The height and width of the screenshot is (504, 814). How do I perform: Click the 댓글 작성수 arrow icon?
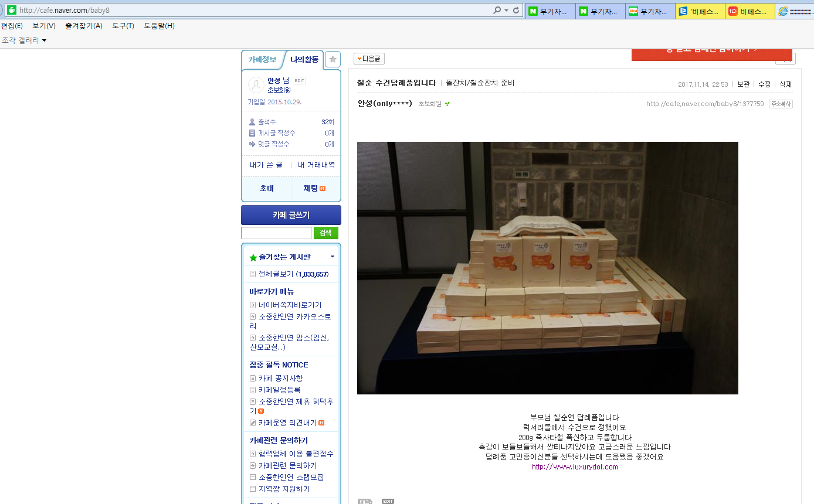coord(252,144)
